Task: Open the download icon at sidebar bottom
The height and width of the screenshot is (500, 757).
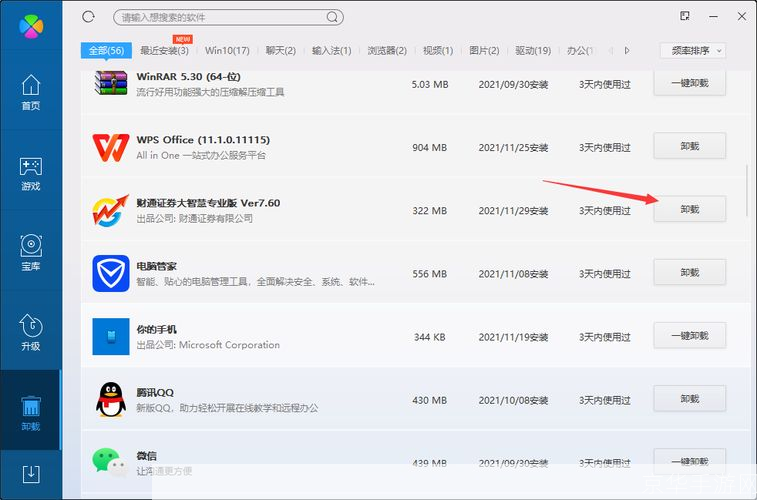Action: (30, 473)
